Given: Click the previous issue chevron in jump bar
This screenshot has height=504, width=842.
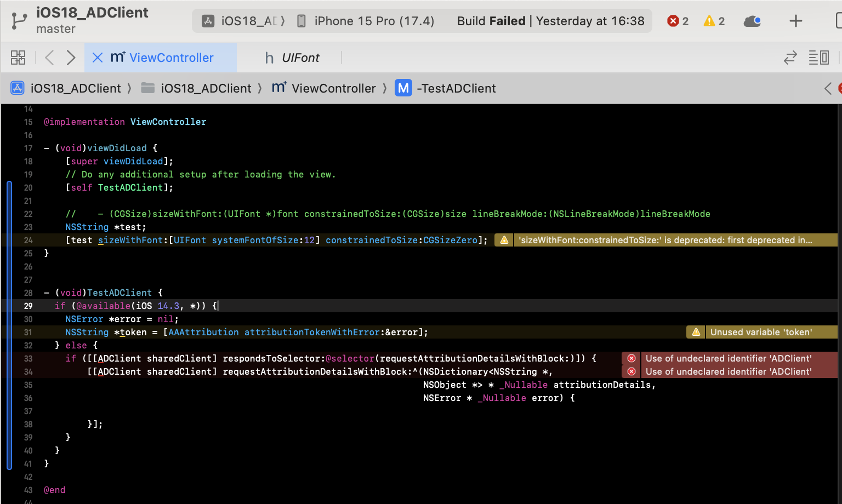Looking at the screenshot, I should pos(828,88).
